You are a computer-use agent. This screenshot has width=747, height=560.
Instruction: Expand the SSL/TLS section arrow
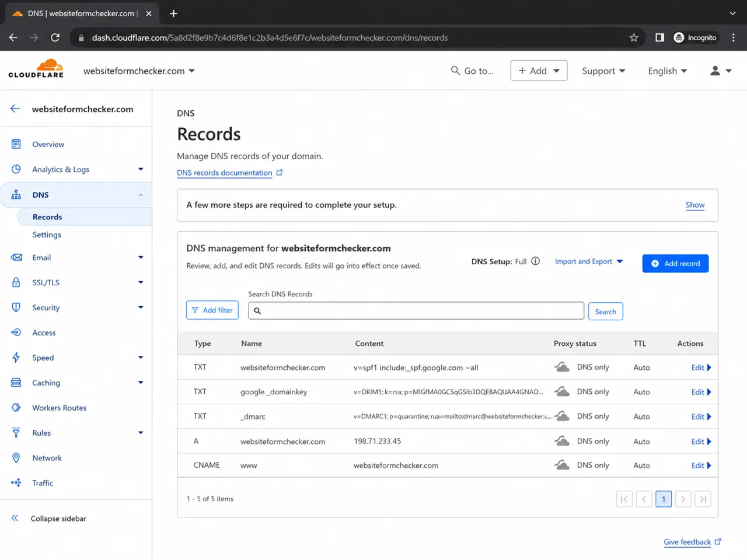coord(141,282)
